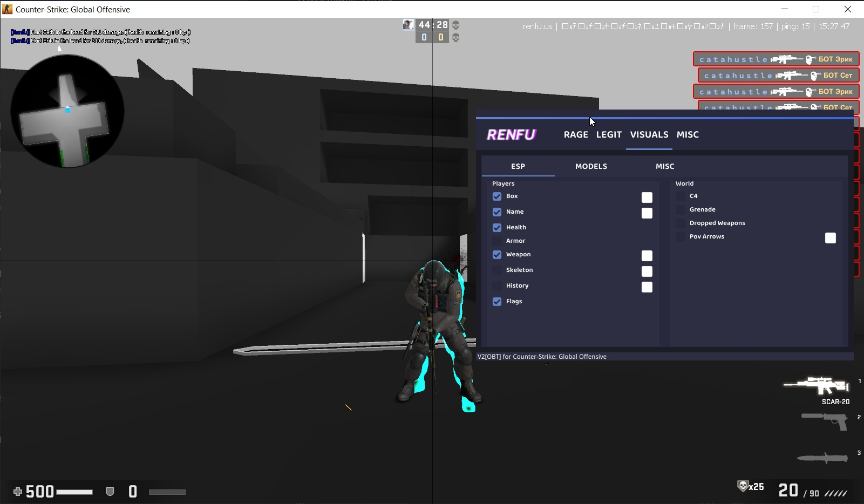Open the Skeleton color swatch
864x504 pixels.
click(647, 271)
